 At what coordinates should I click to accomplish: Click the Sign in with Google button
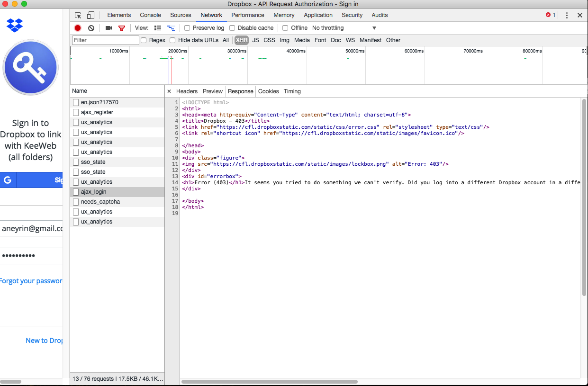coord(31,180)
